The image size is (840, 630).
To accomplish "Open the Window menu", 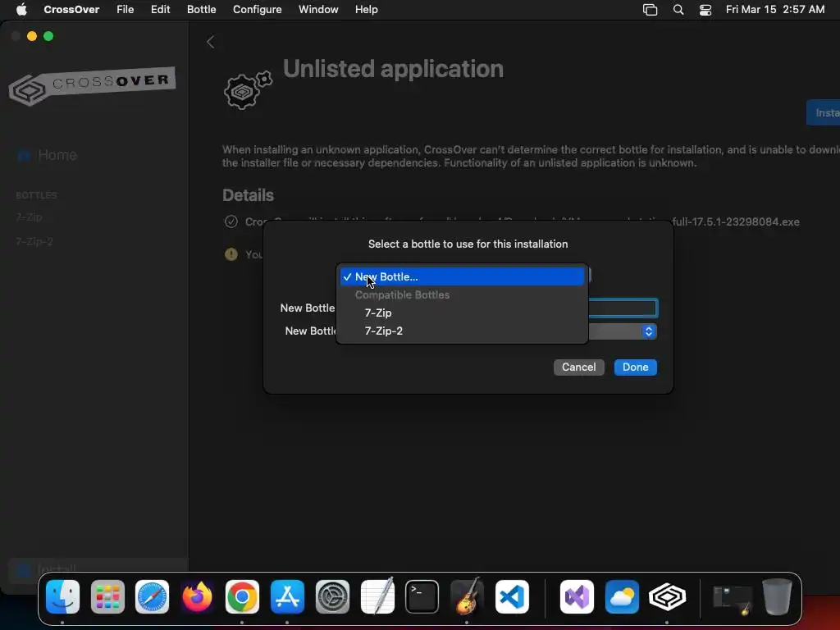I will (x=318, y=9).
